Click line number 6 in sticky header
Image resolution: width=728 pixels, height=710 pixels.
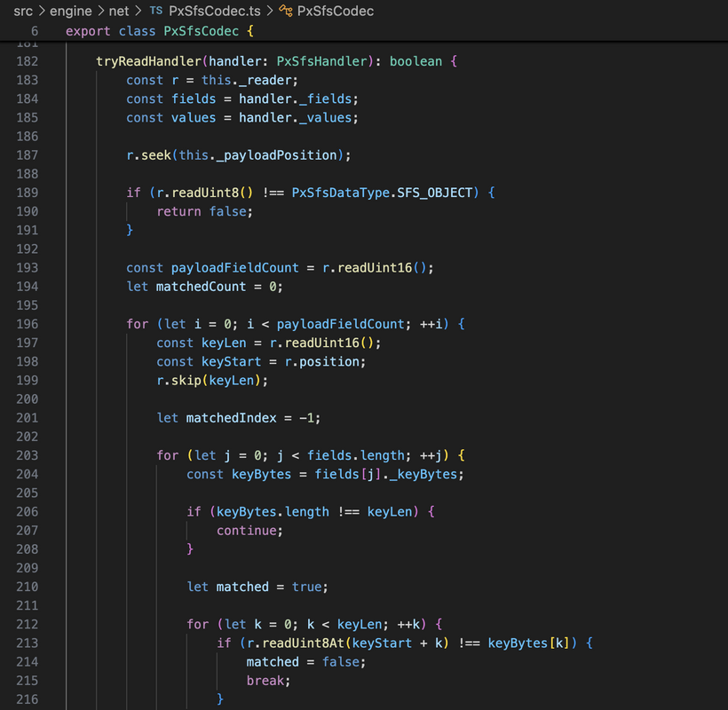34,31
